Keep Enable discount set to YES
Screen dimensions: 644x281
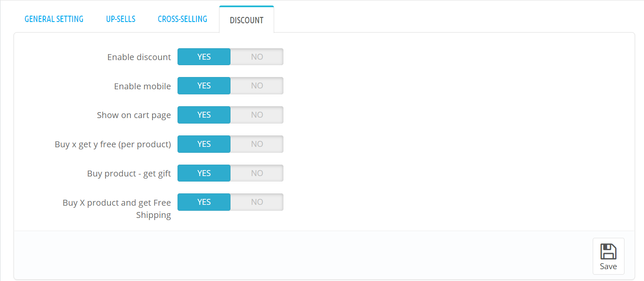pyautogui.click(x=204, y=56)
